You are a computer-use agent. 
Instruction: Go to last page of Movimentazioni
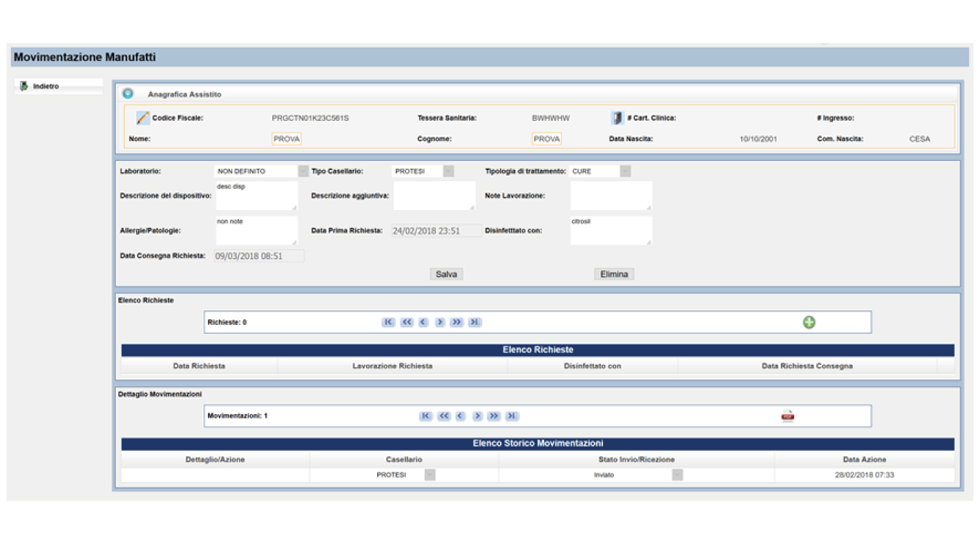pos(512,416)
